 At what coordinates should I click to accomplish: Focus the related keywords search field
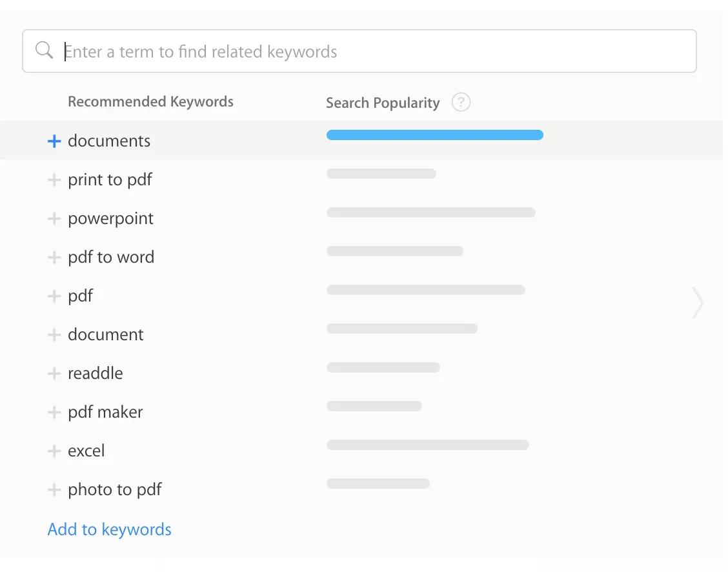(374, 52)
